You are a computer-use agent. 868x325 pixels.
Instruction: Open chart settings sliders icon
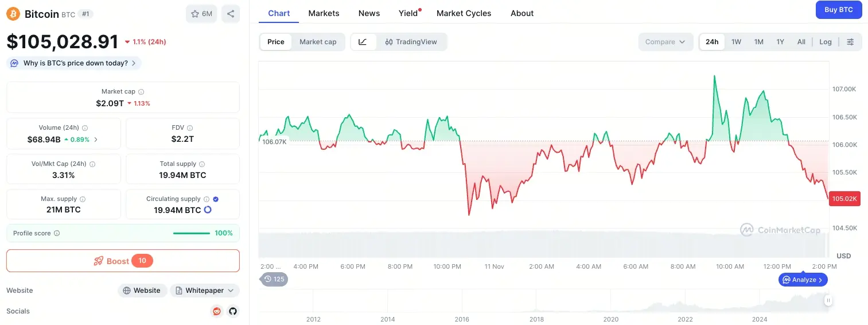(850, 42)
